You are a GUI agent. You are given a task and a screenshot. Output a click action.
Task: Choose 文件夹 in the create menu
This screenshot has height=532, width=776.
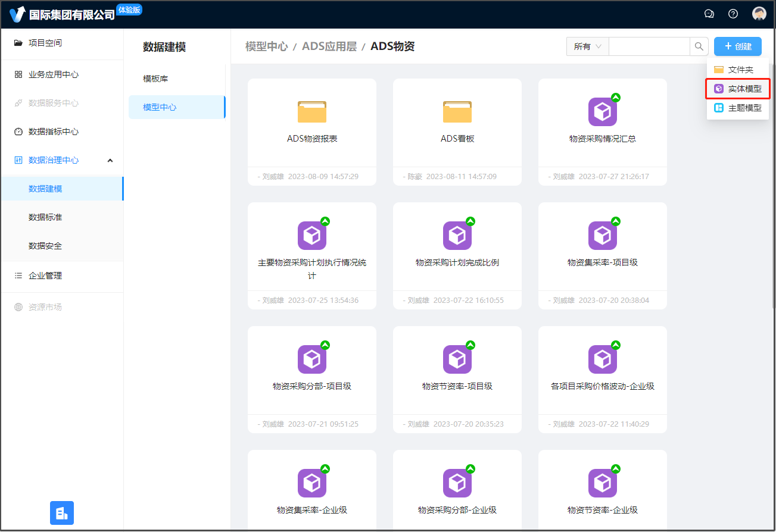pyautogui.click(x=738, y=70)
